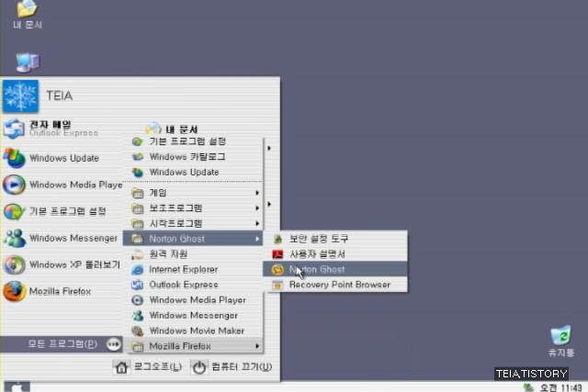Open 사용자 설명서 PDF in Norton submenu
588x392 pixels.
tap(334, 254)
